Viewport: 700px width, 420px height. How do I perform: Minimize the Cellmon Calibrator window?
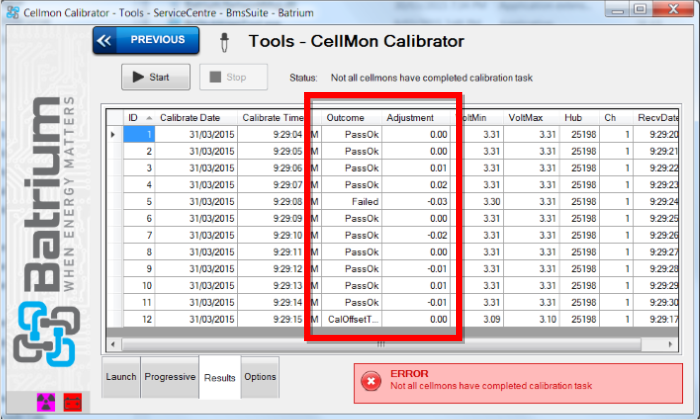coord(618,9)
